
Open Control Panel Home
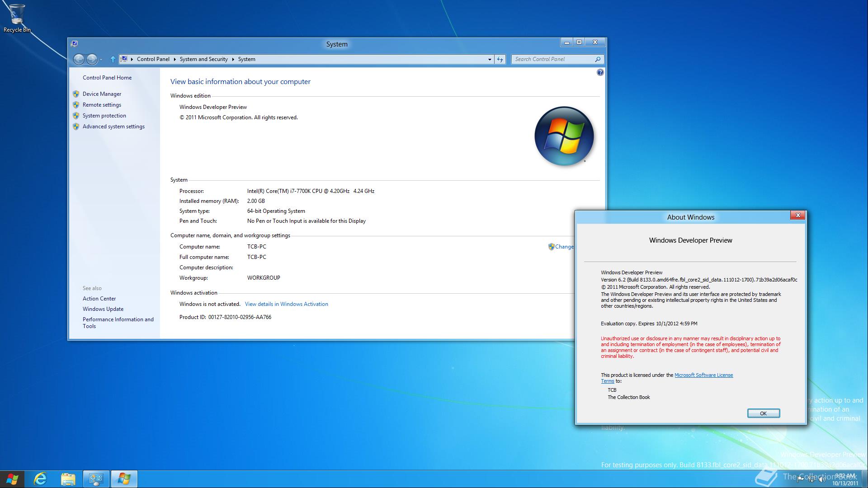tap(107, 78)
